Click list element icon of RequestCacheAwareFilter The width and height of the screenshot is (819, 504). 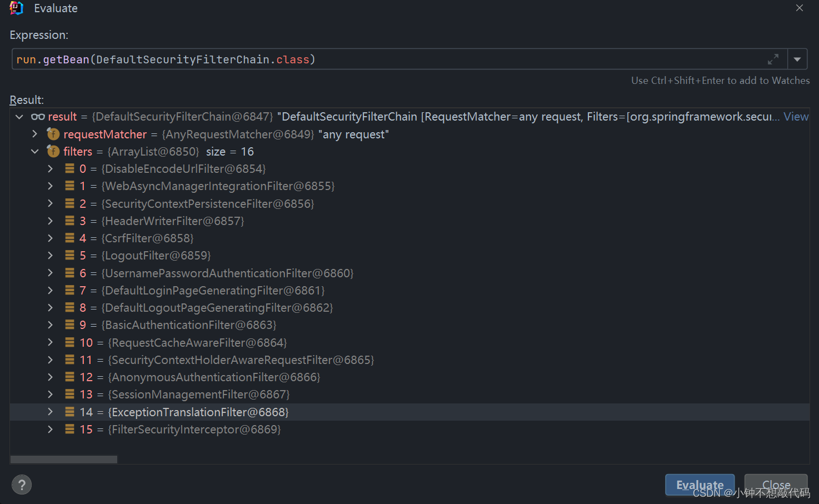(69, 342)
